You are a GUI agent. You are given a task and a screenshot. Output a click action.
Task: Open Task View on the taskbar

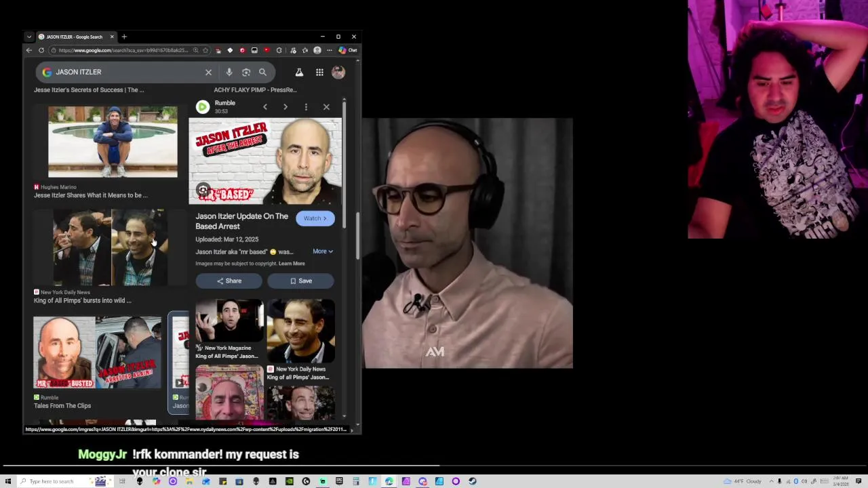tap(122, 481)
